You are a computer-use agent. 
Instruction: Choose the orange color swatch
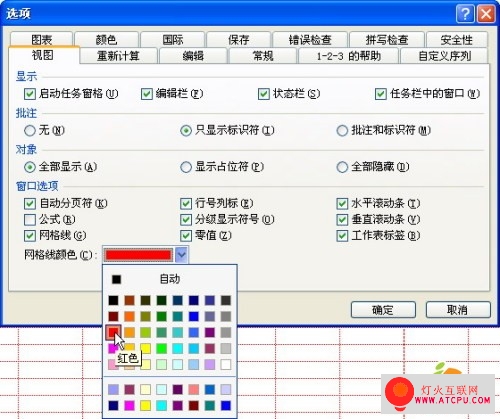point(129,316)
